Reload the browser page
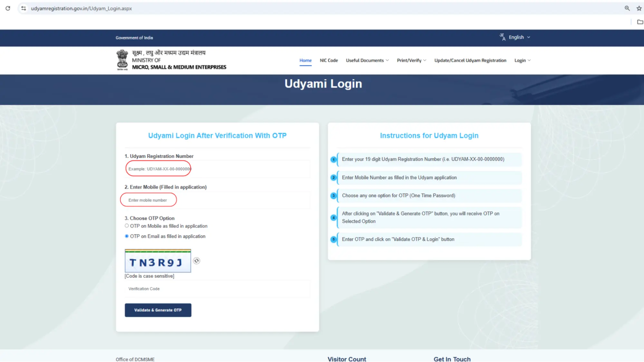 (x=8, y=8)
